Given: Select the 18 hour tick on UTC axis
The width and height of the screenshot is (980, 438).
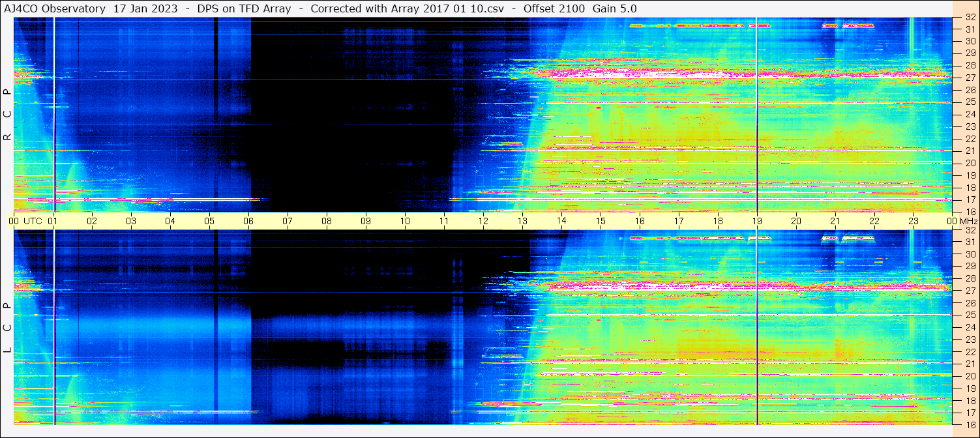Looking at the screenshot, I should pos(718,221).
